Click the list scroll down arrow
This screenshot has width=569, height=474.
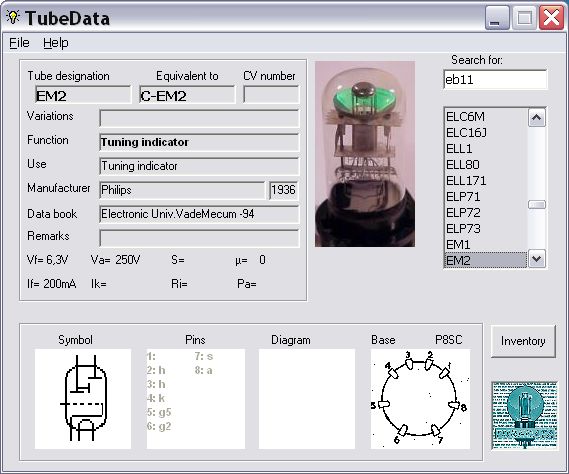[537, 259]
